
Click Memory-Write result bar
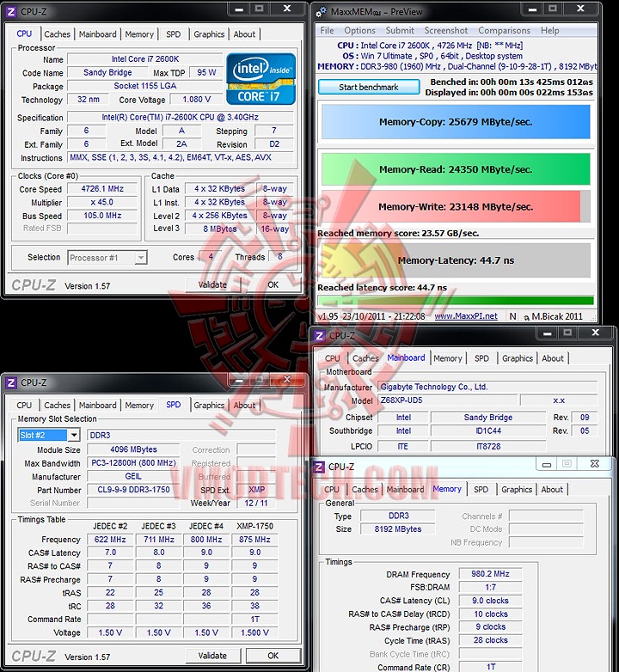456,206
